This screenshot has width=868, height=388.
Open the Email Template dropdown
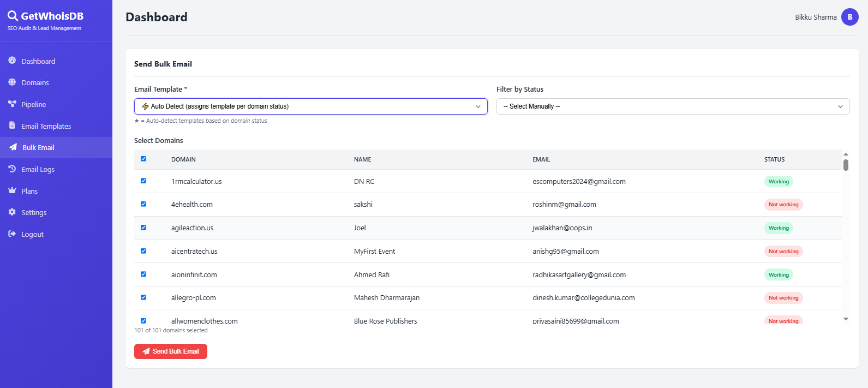pos(311,106)
